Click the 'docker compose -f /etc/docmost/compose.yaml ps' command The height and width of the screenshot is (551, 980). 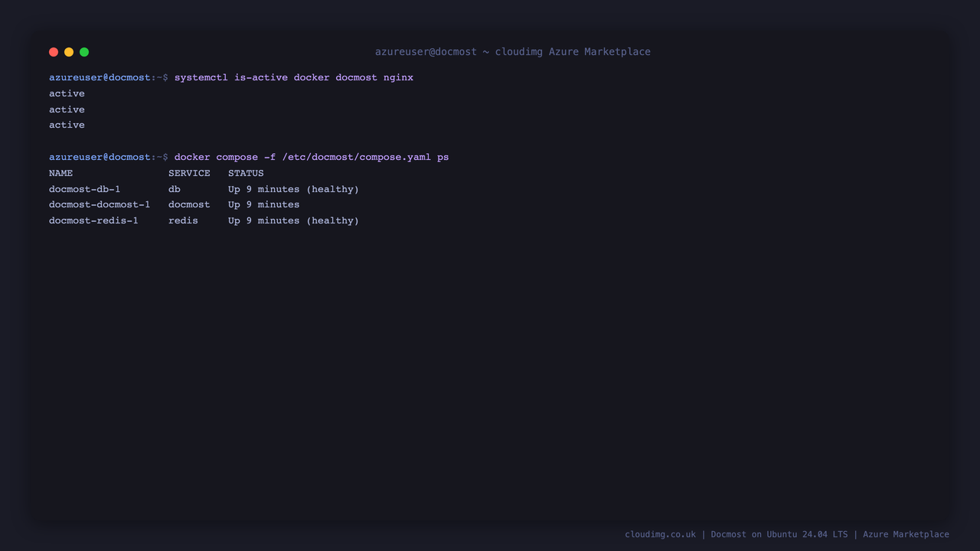[312, 157]
